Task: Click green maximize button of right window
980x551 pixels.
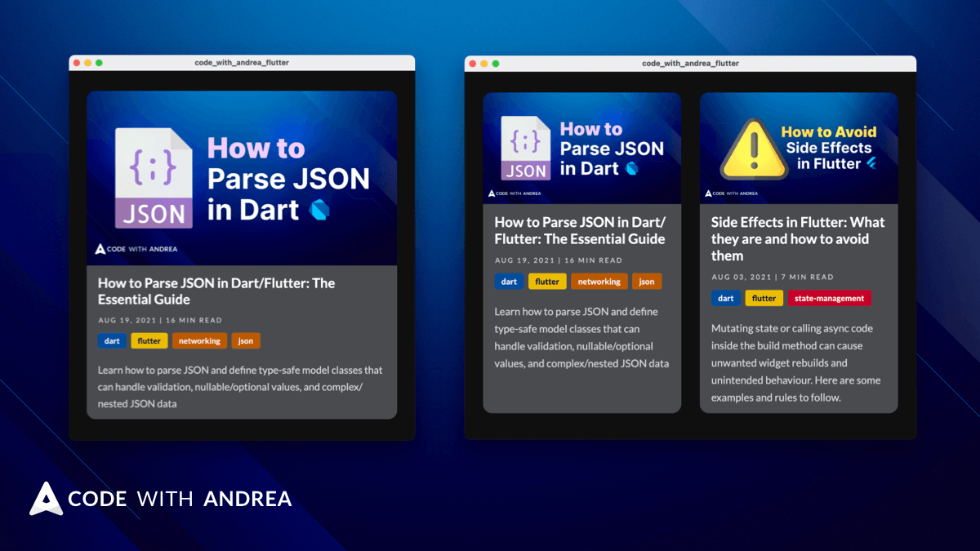Action: tap(496, 64)
